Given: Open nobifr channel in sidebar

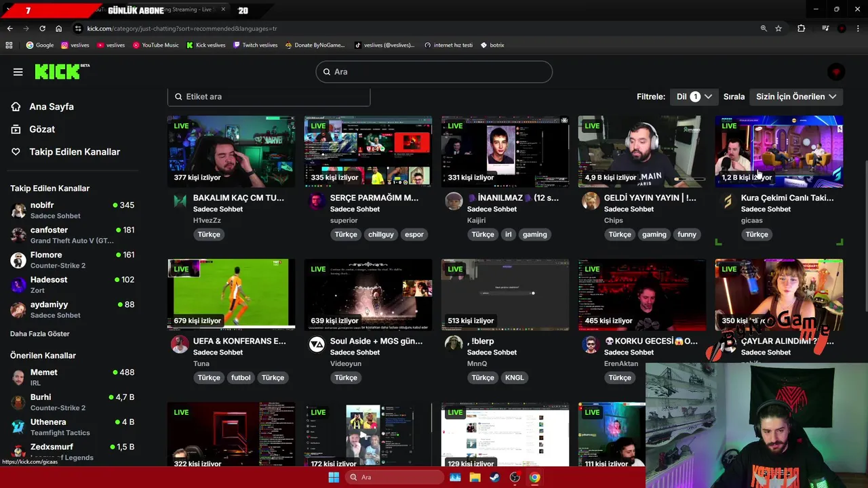Looking at the screenshot, I should pyautogui.click(x=73, y=209).
